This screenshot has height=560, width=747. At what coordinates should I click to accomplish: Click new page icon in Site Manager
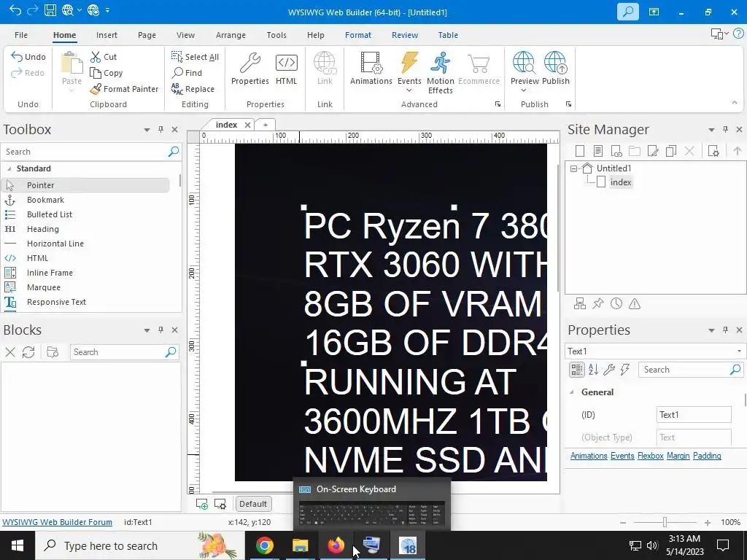pyautogui.click(x=580, y=152)
